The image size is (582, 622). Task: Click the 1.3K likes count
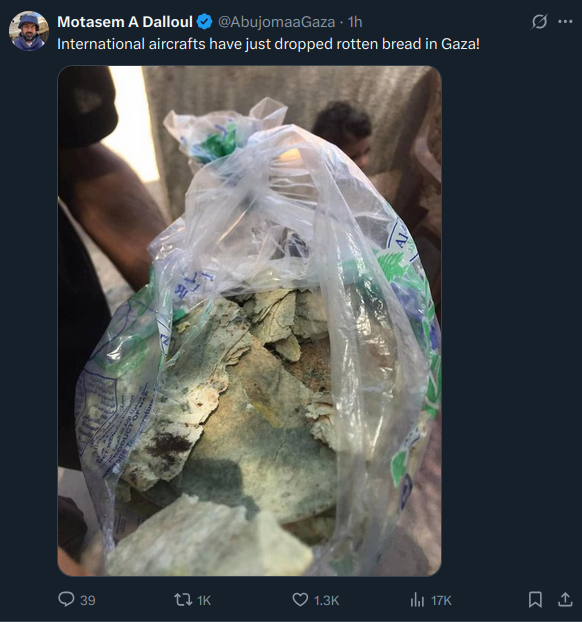[x=327, y=600]
